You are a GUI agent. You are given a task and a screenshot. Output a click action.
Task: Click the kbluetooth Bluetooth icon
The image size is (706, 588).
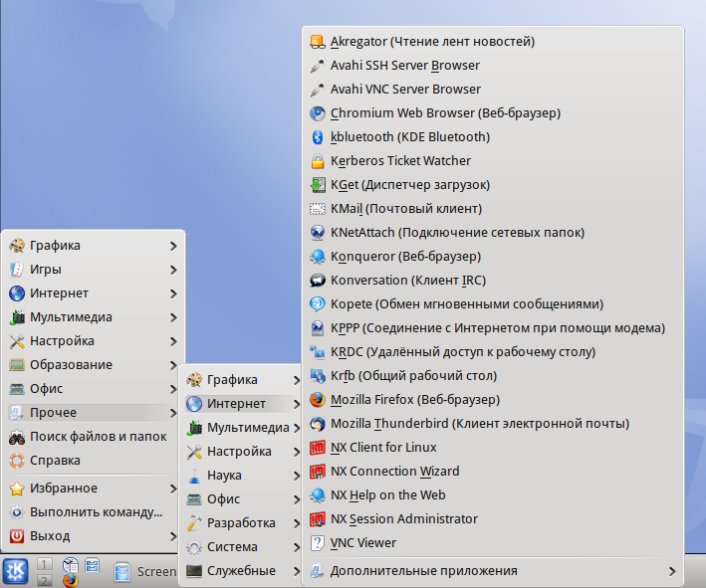[318, 136]
